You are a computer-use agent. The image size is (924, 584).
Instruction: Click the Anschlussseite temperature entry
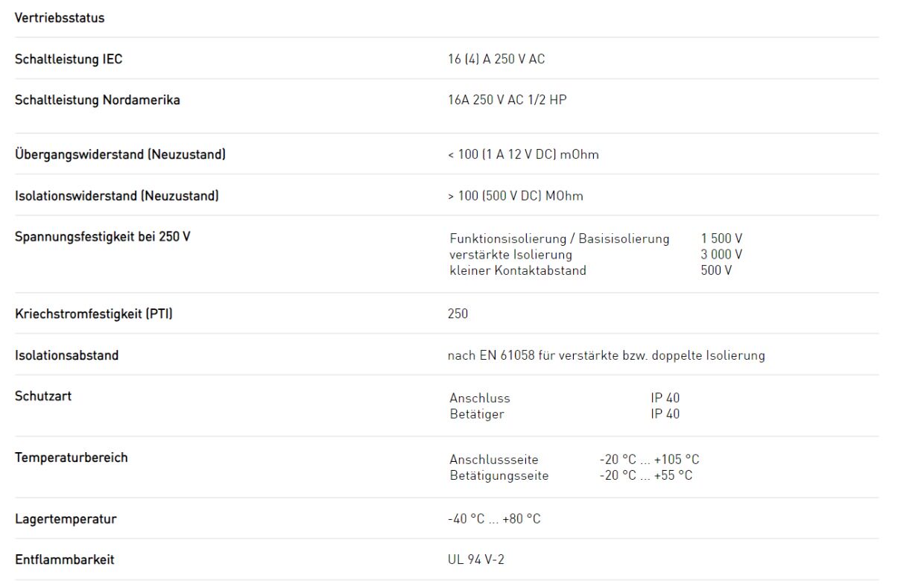tap(493, 460)
